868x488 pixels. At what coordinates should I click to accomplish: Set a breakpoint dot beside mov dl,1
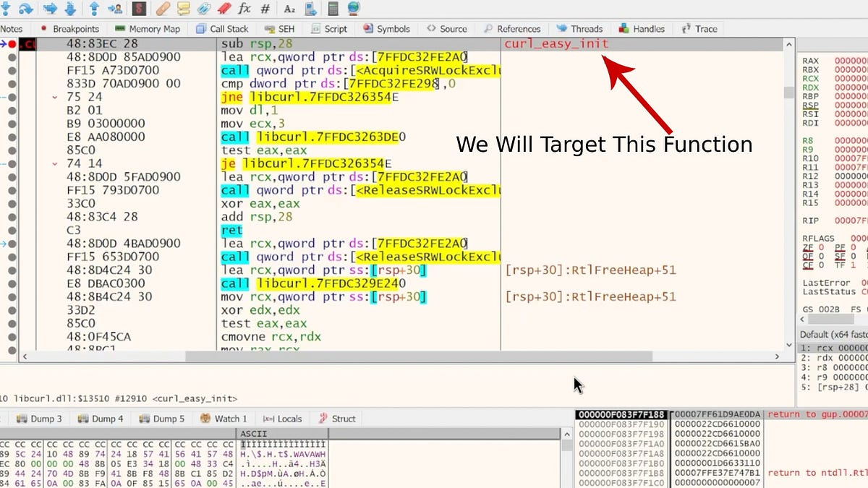pyautogui.click(x=12, y=111)
